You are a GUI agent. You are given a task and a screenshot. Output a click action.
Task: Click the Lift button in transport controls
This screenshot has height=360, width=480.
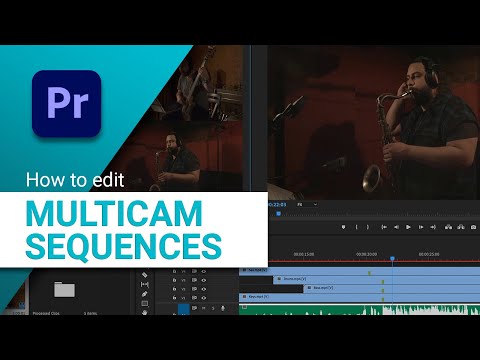coord(449,227)
